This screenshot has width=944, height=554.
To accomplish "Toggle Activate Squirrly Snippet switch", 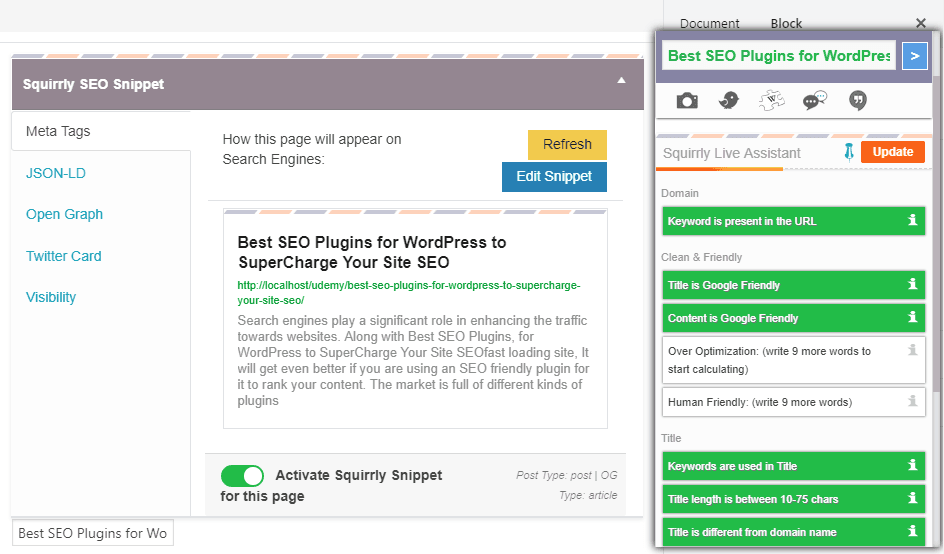I will pyautogui.click(x=242, y=476).
